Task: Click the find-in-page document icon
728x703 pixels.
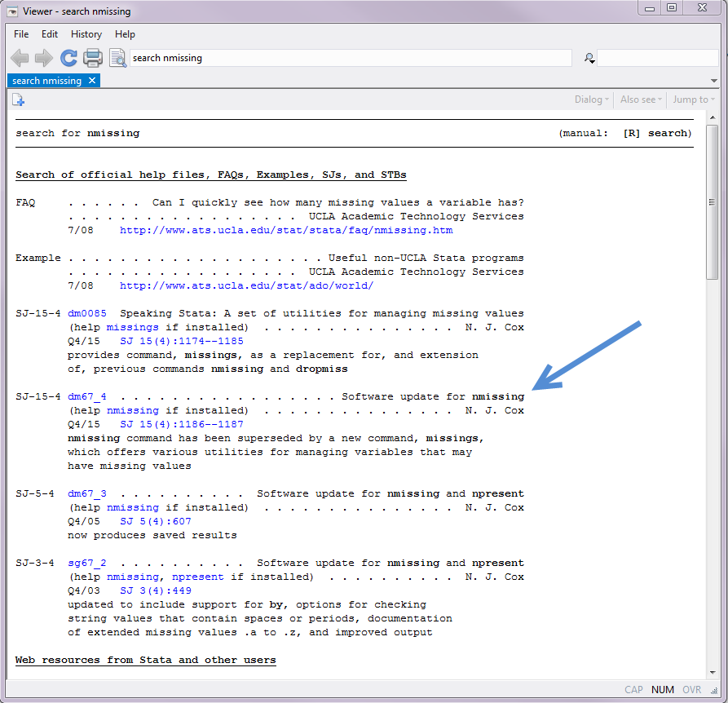Action: click(117, 58)
